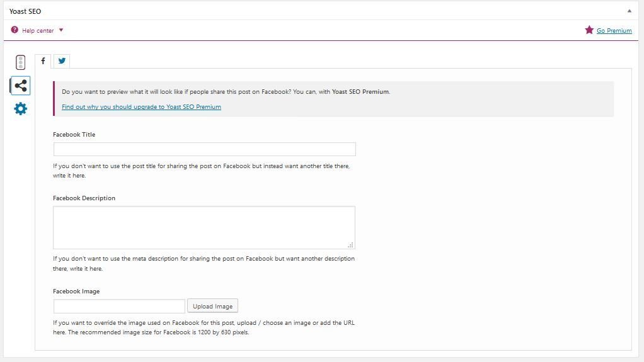
Task: Grab the Facebook Description resize handle
Action: tap(350, 245)
